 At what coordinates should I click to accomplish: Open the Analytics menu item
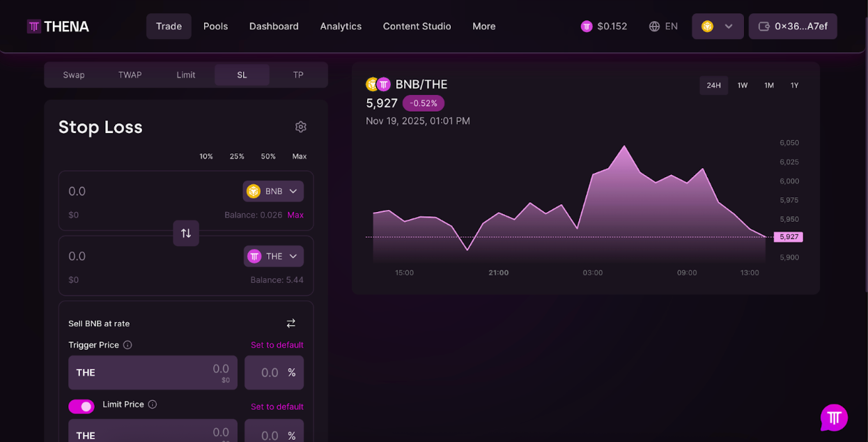coord(341,26)
